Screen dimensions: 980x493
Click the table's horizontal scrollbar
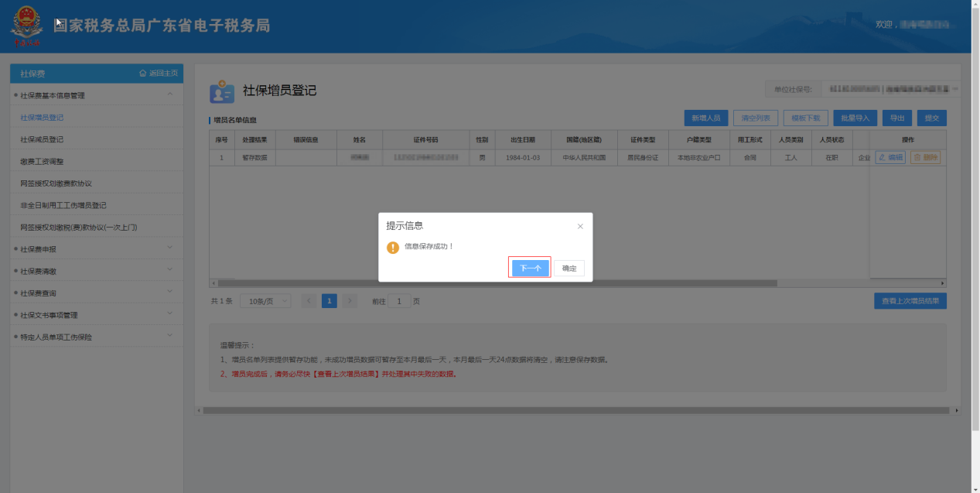(x=495, y=283)
